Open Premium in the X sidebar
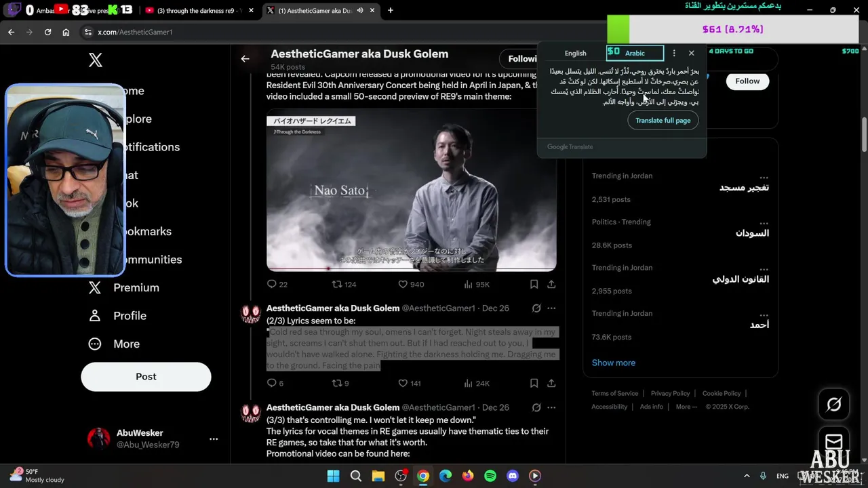Screen dimensions: 868x488 136,287
